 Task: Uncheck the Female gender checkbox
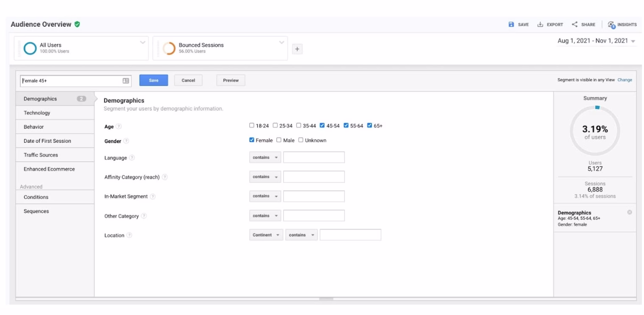252,140
